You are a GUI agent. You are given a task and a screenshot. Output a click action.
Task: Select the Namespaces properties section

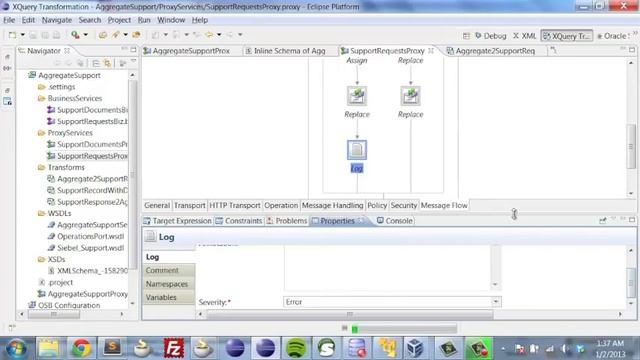pyautogui.click(x=169, y=284)
